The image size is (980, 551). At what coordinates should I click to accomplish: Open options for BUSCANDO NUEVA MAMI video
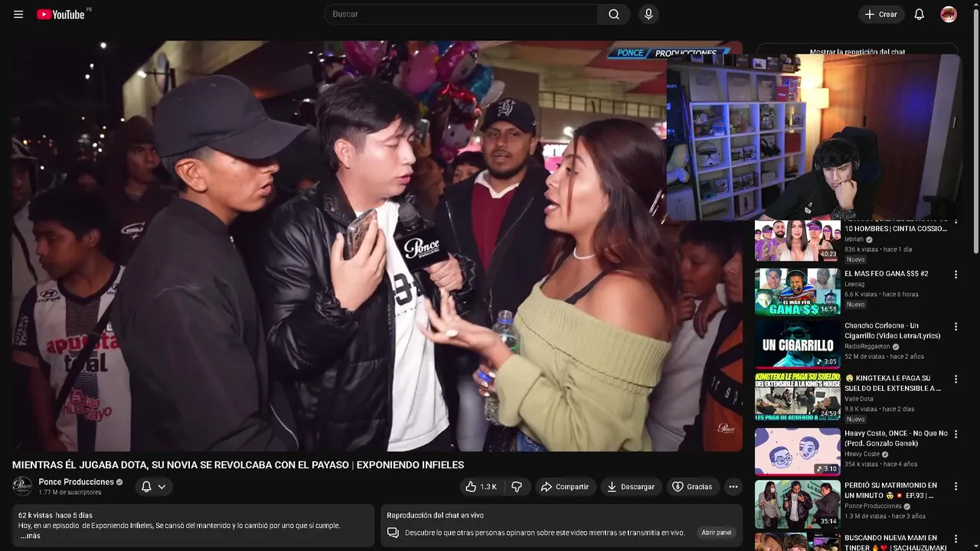[955, 540]
